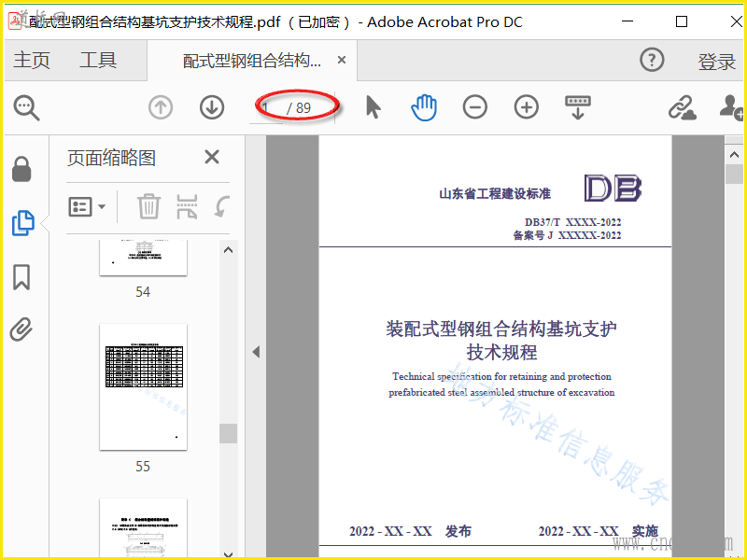This screenshot has height=560, width=747.
Task: Open the share with others icon
Action: click(x=732, y=107)
